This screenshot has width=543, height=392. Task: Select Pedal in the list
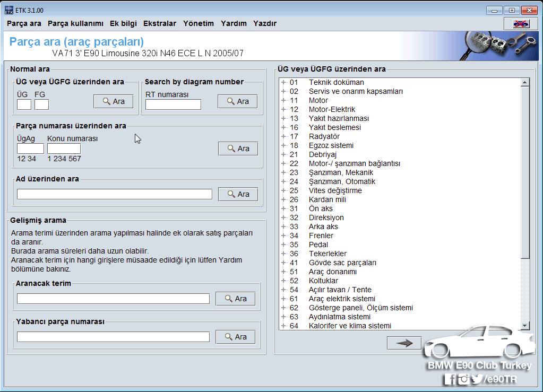click(318, 245)
